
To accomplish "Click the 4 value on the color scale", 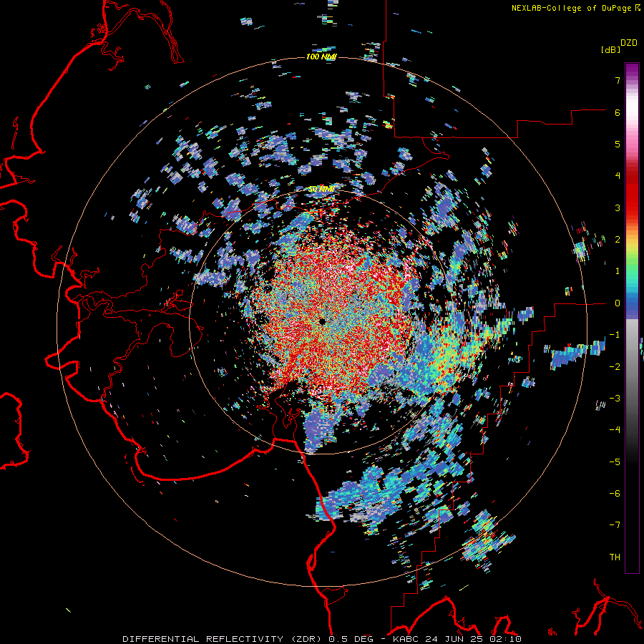I will (x=618, y=176).
